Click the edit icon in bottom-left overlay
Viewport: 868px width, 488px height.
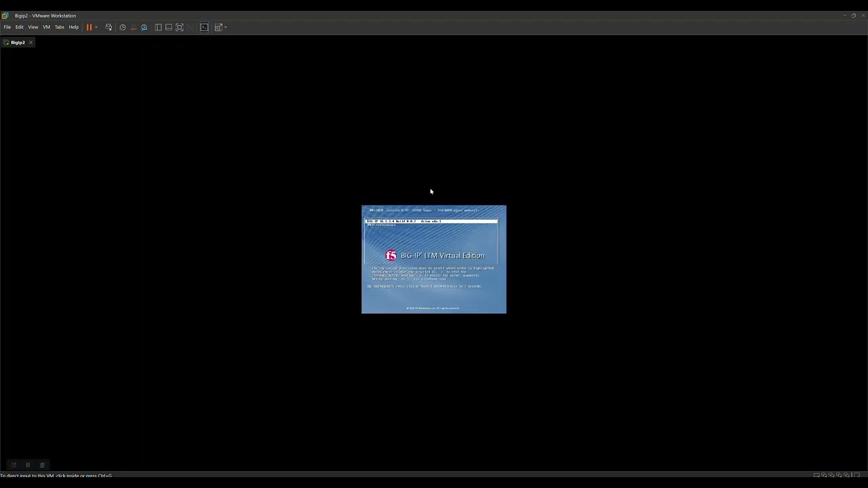[14, 465]
